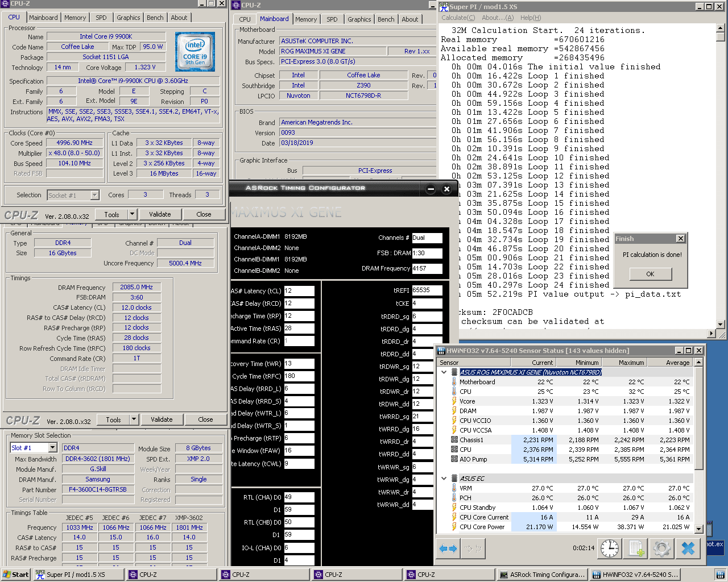Click the thermometer icon beside Motherboard sensor
The width and height of the screenshot is (728, 582).
pos(454,382)
